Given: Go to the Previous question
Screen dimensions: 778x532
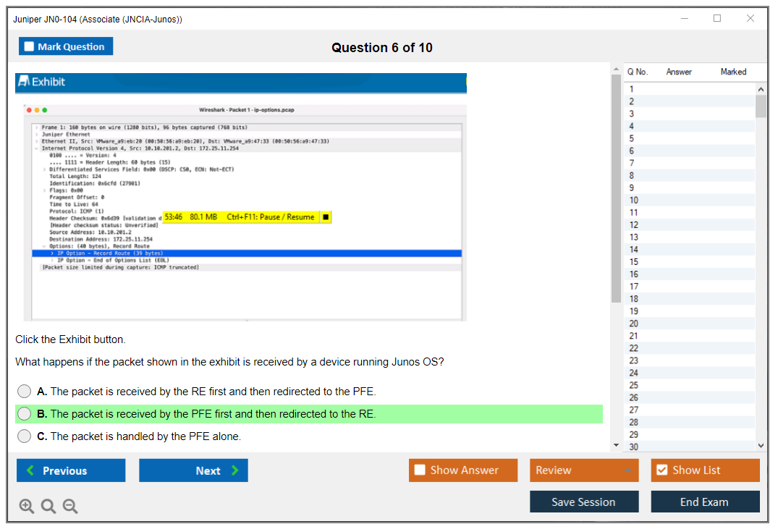Looking at the screenshot, I should tap(71, 470).
